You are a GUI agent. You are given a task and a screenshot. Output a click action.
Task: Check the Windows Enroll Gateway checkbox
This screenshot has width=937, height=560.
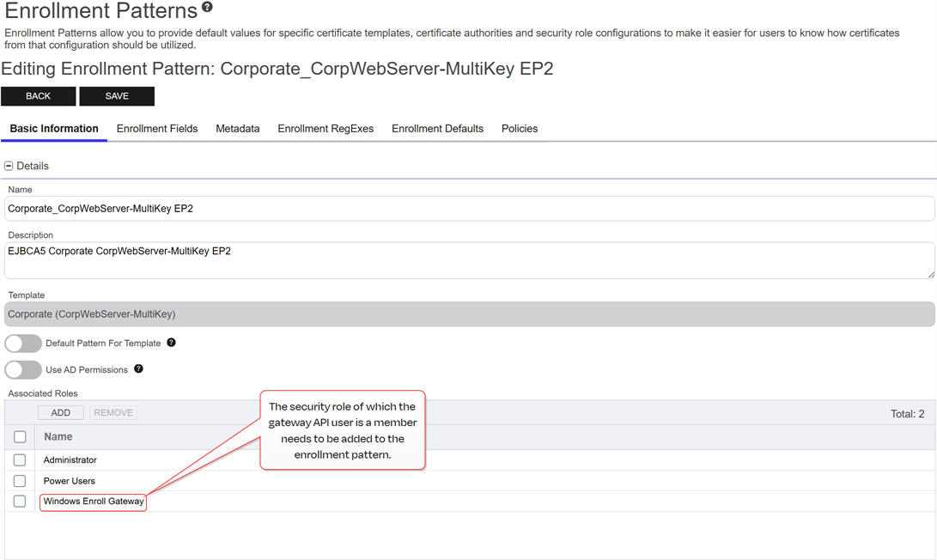tap(20, 502)
